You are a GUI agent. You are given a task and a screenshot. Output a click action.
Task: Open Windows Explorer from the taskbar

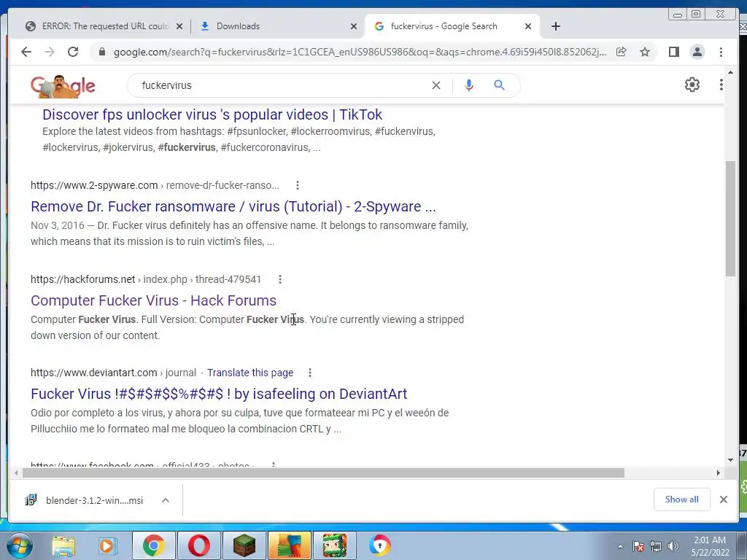click(x=63, y=545)
